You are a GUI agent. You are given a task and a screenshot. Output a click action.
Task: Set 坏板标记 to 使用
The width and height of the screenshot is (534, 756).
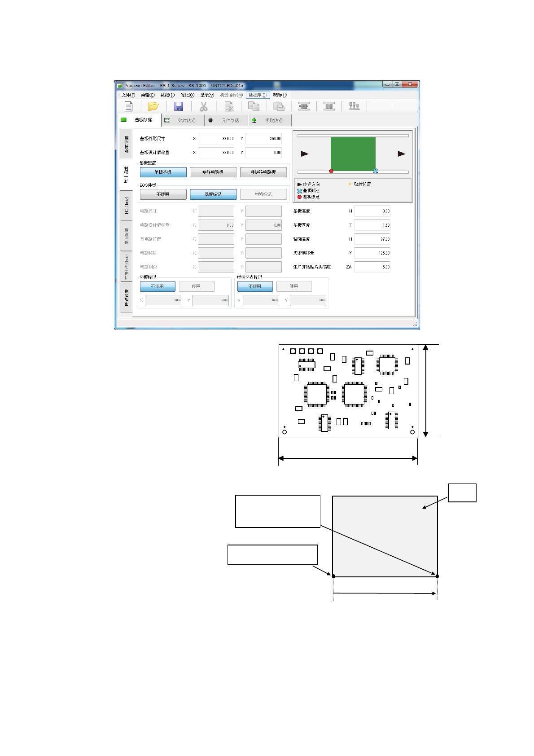(x=197, y=286)
